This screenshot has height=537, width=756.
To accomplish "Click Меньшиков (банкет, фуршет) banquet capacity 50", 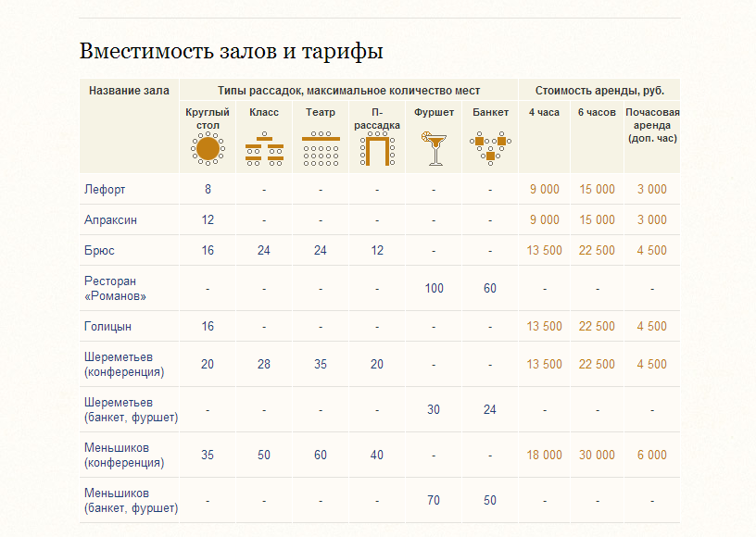I will [490, 500].
